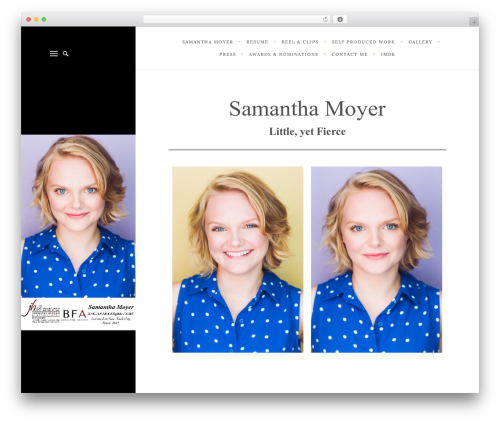Image resolution: width=500 pixels, height=423 pixels.
Task: Click the sidebar portrait photo
Action: point(78,216)
